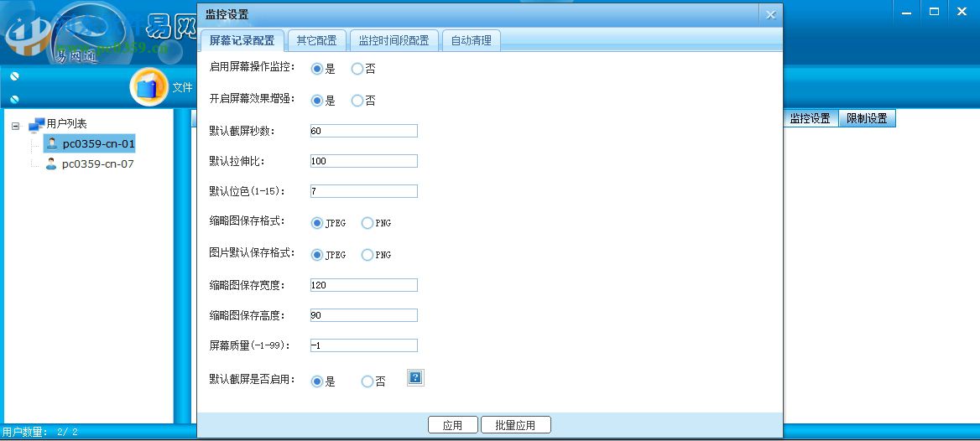Switch to 其它配置 tab
Viewport: 980px width, 441px height.
317,40
